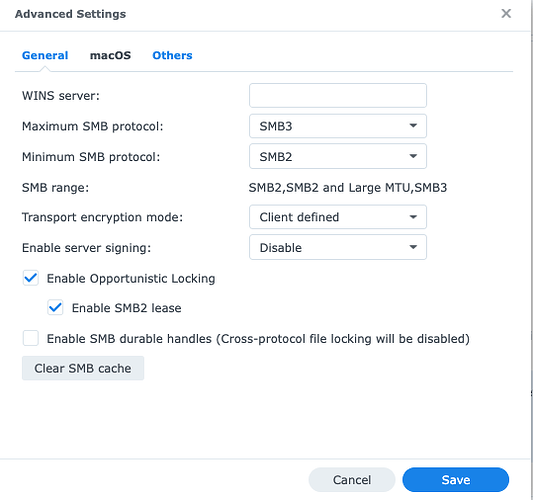Click the Enable server signing arrow icon

tap(413, 247)
